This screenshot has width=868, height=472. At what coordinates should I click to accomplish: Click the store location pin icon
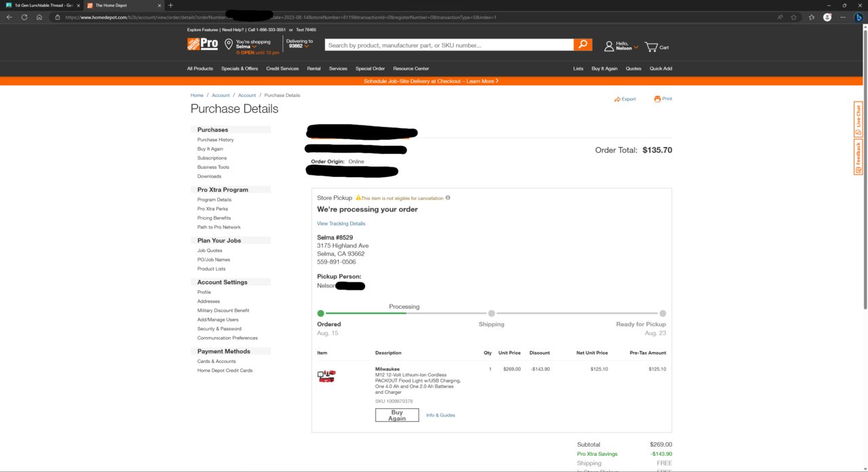click(x=229, y=45)
